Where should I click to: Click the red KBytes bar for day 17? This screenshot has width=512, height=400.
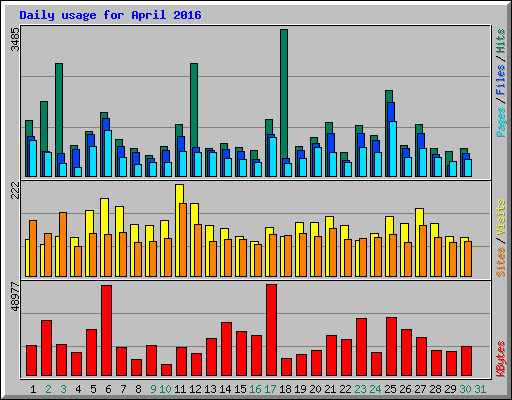click(271, 330)
